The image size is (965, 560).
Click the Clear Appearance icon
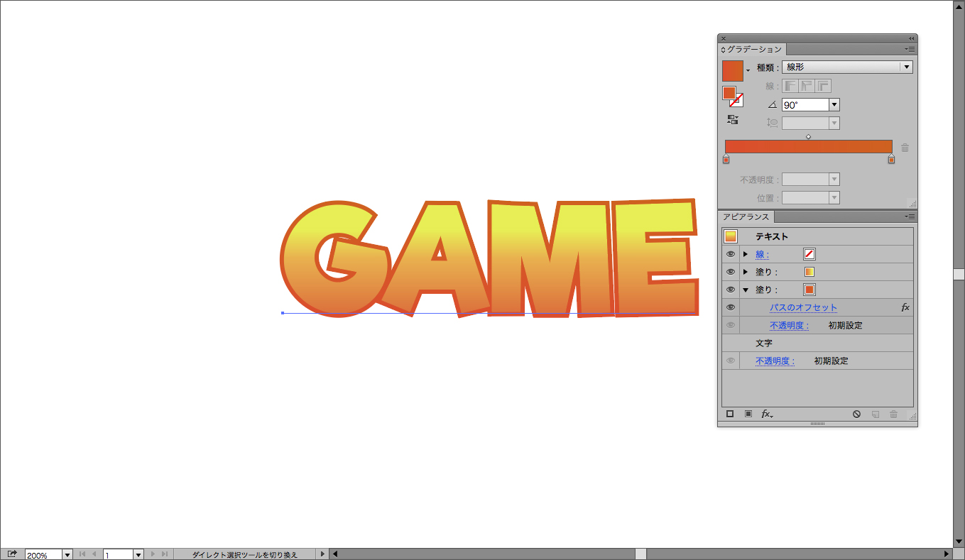pos(857,414)
